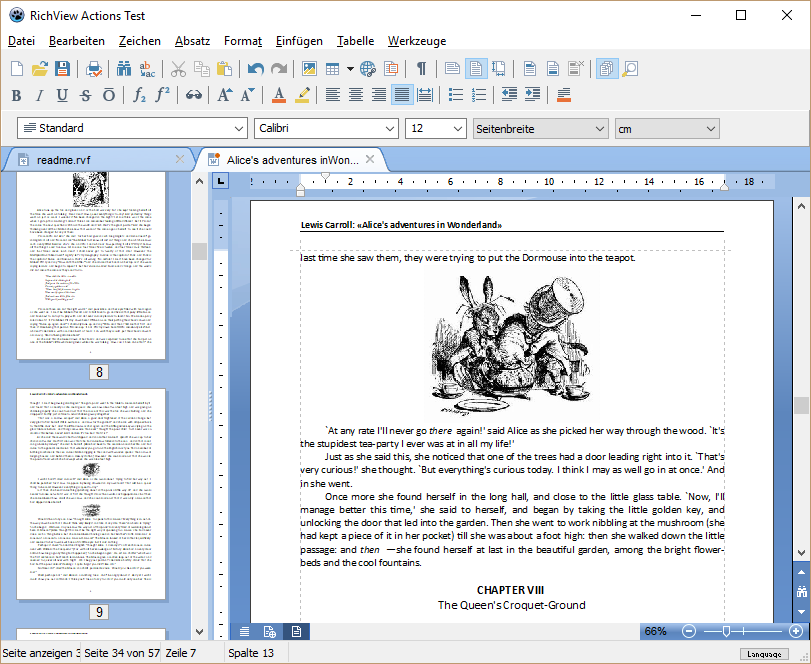Image resolution: width=811 pixels, height=664 pixels.
Task: Toggle justified text alignment
Action: pos(402,95)
